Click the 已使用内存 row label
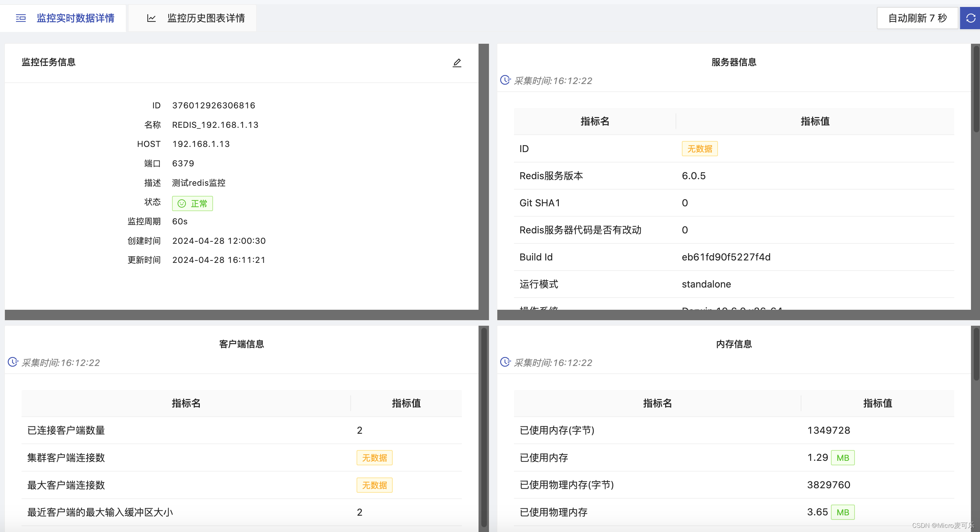 point(544,458)
